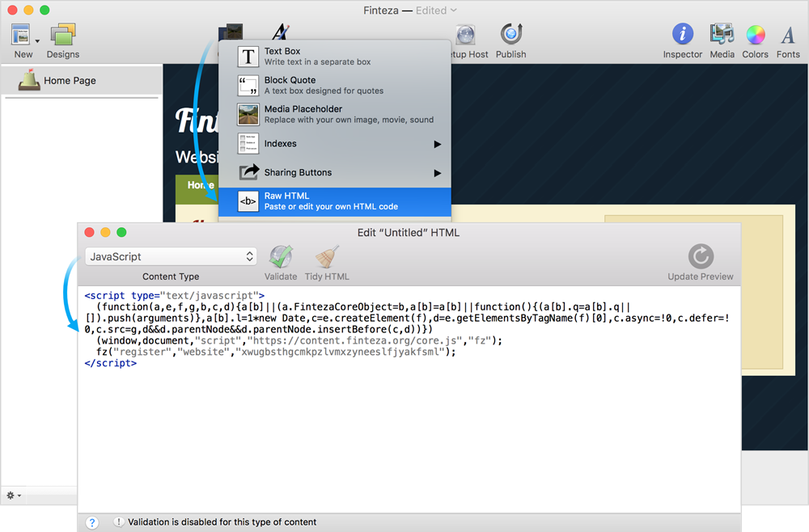Click Update Preview button
The height and width of the screenshot is (532, 809).
tap(700, 257)
